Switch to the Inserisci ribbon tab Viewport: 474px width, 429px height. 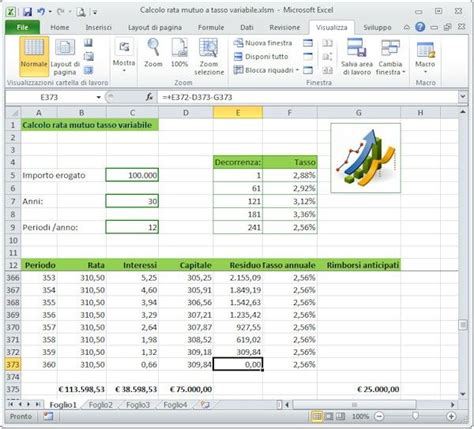[98, 27]
